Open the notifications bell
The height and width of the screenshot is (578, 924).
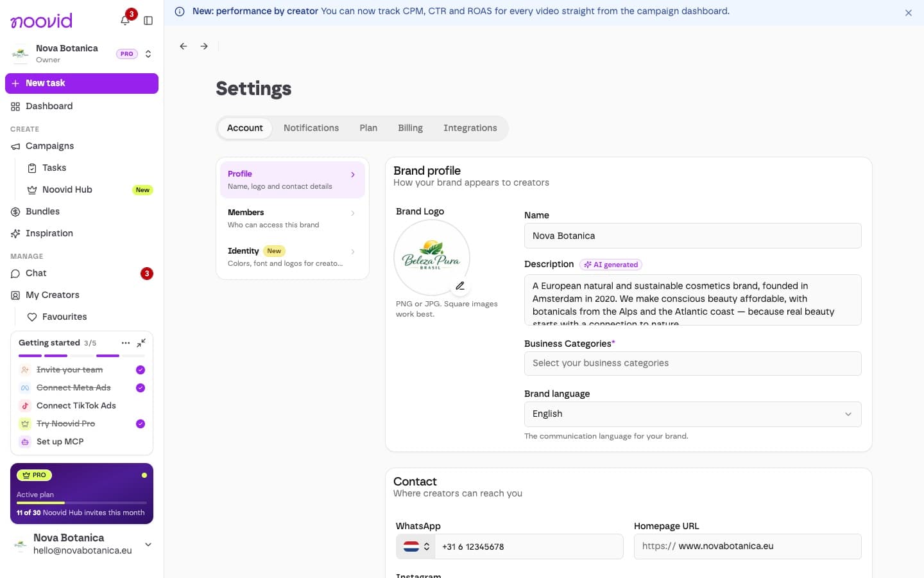pos(125,21)
